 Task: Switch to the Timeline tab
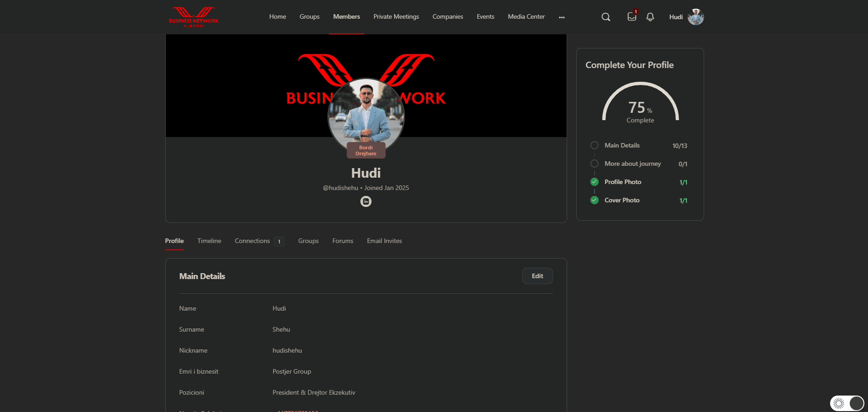[x=209, y=241]
